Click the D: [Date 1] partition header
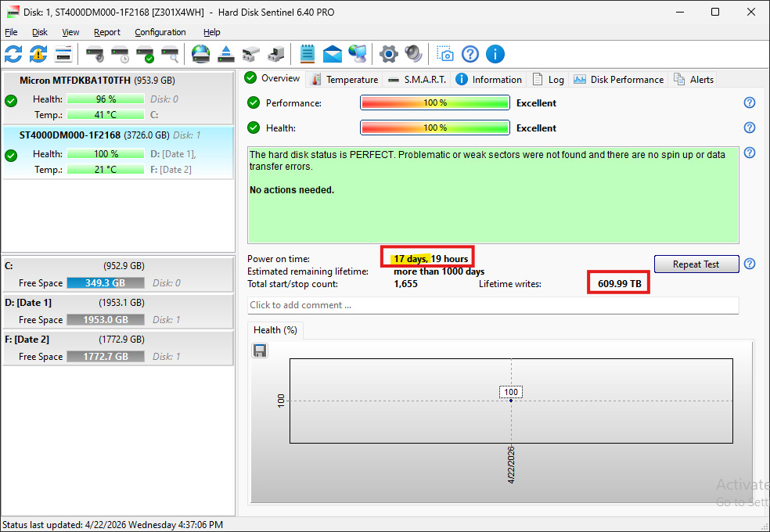 pos(118,303)
